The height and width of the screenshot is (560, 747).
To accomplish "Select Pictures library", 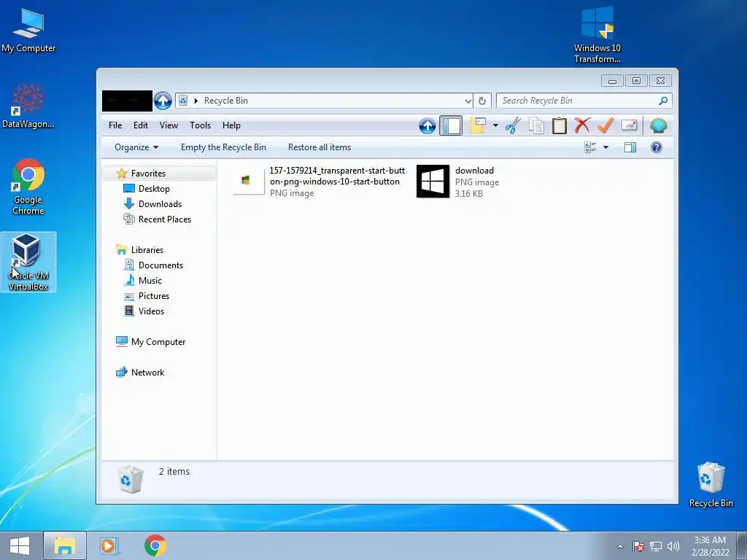I will coord(154,295).
